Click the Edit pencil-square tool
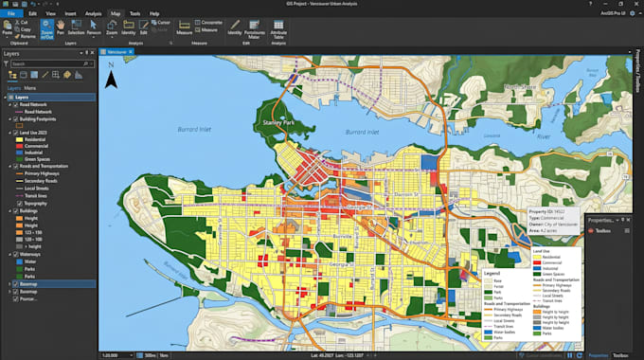This screenshot has height=360, width=644. coord(143,27)
